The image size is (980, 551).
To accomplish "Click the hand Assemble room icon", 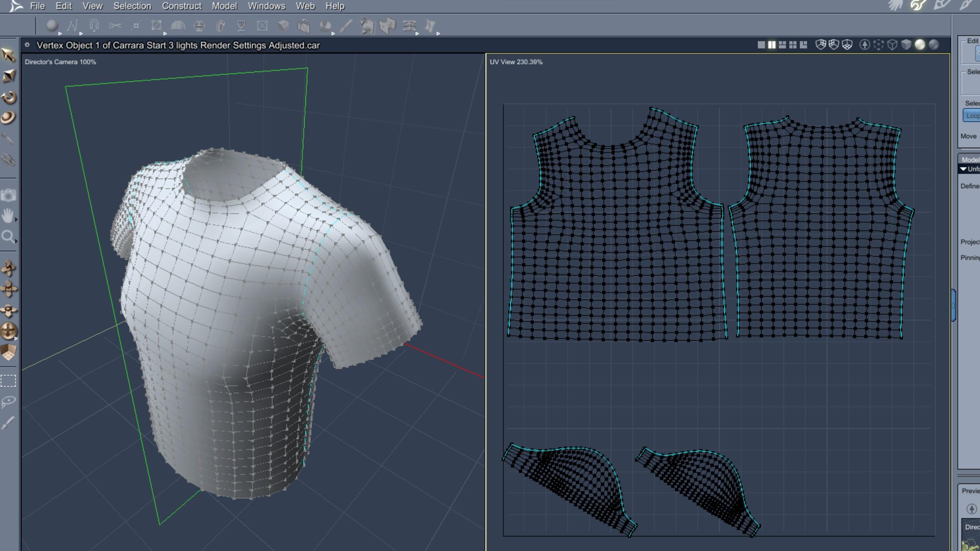I will (x=896, y=6).
